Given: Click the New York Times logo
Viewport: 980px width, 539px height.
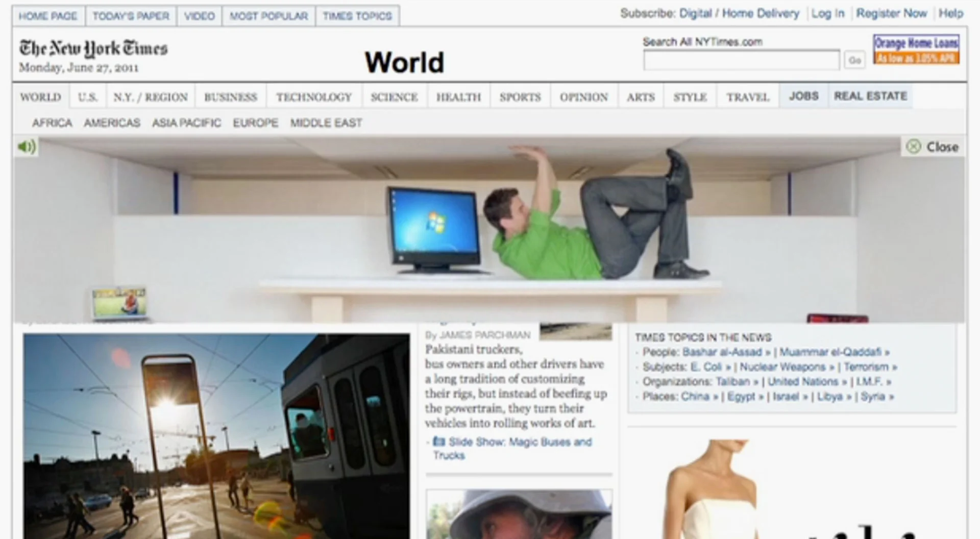Looking at the screenshot, I should pos(93,48).
